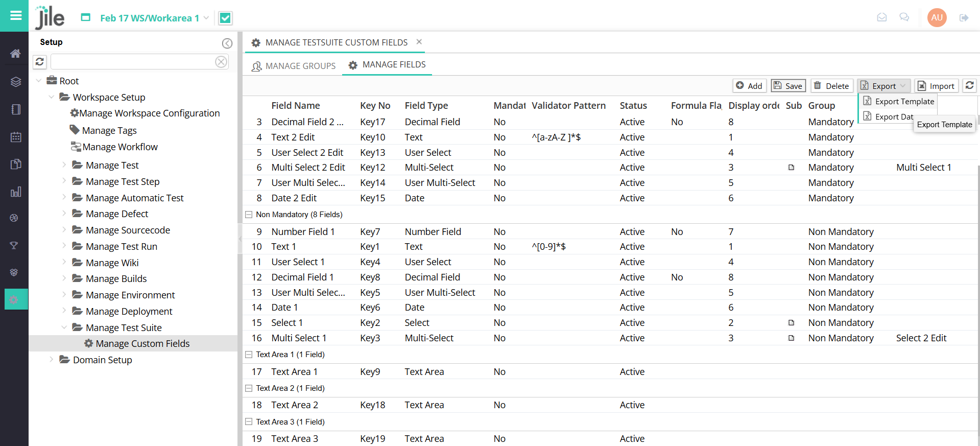980x446 pixels.
Task: Collapse the Setup panel
Action: coord(227,43)
